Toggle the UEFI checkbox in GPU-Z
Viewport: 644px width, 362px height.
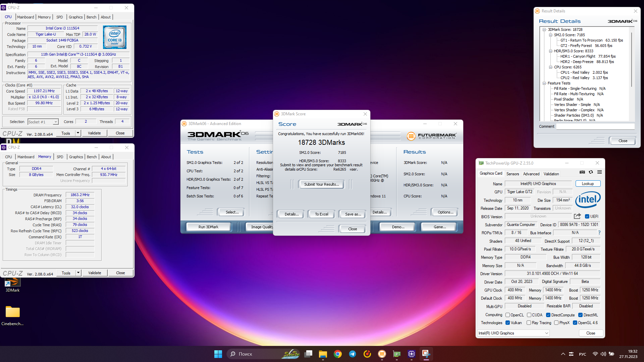point(587,217)
